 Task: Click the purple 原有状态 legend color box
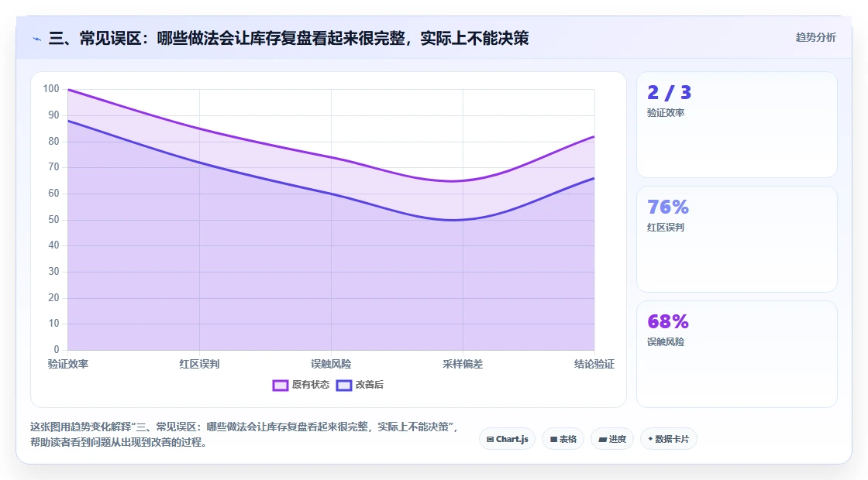tap(280, 385)
